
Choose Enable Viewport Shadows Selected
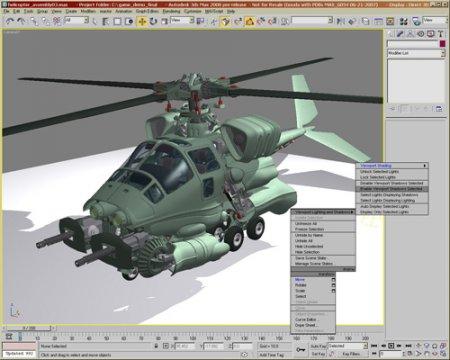point(392,189)
